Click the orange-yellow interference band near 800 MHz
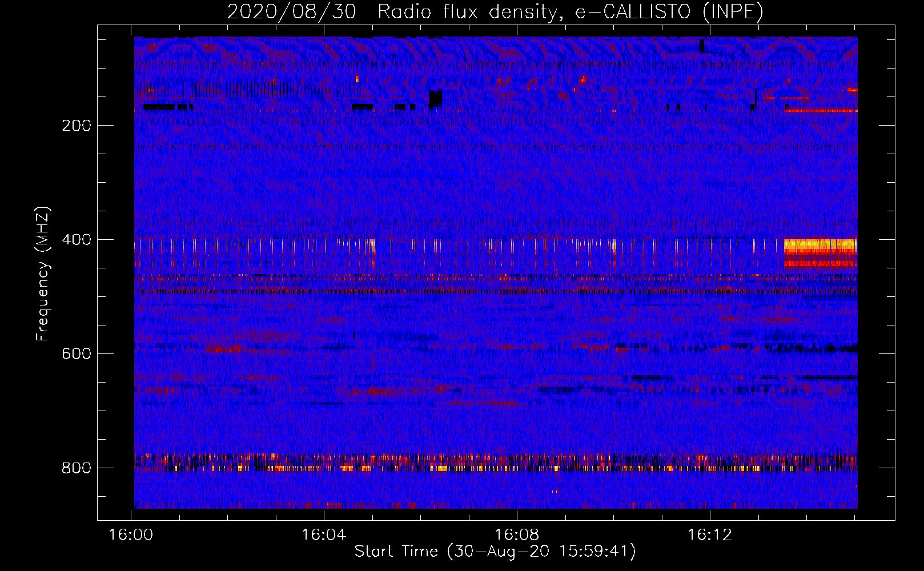This screenshot has width=924, height=571. point(496,463)
